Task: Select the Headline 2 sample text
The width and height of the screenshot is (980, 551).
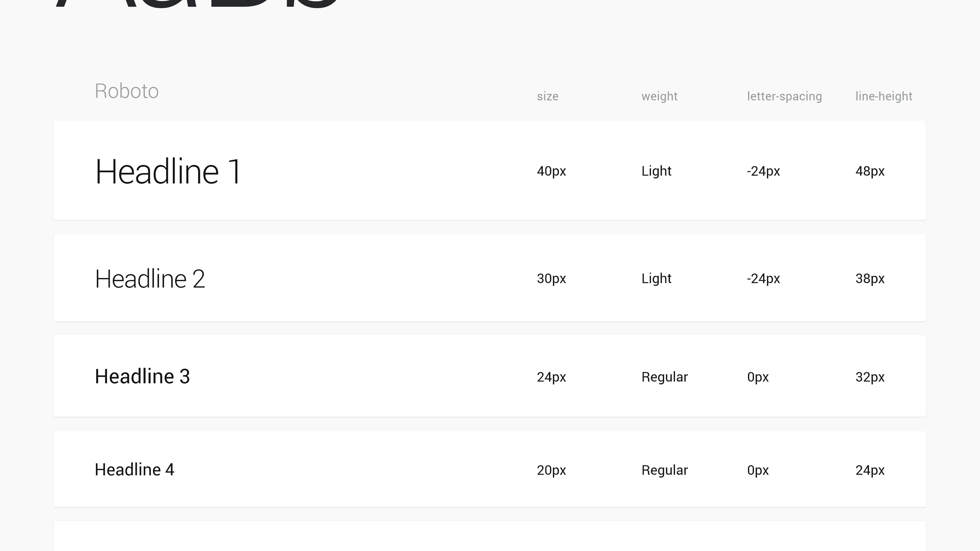Action: pos(150,279)
